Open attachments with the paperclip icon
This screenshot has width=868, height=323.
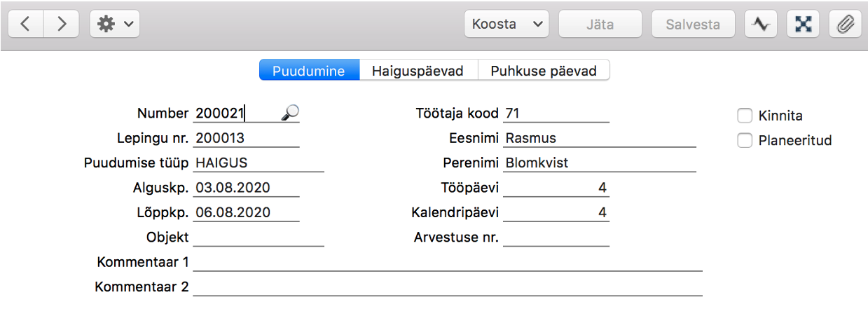tap(846, 24)
